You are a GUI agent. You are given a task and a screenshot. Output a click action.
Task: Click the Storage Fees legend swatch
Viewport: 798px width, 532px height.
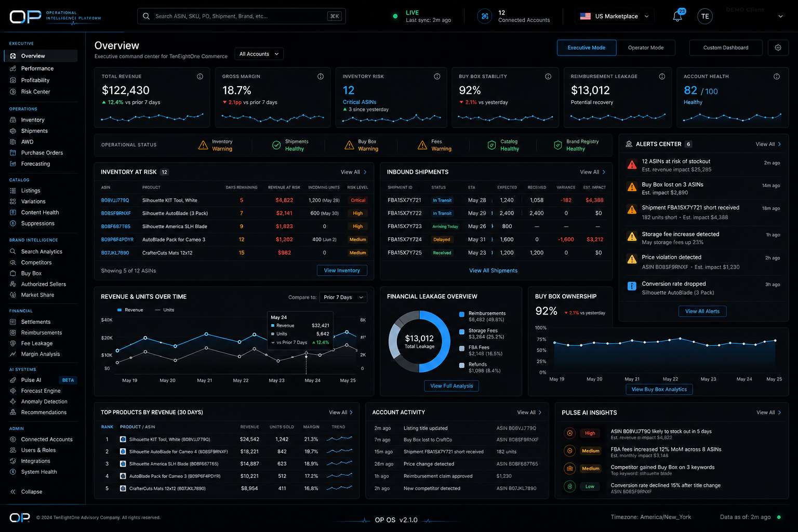point(462,331)
